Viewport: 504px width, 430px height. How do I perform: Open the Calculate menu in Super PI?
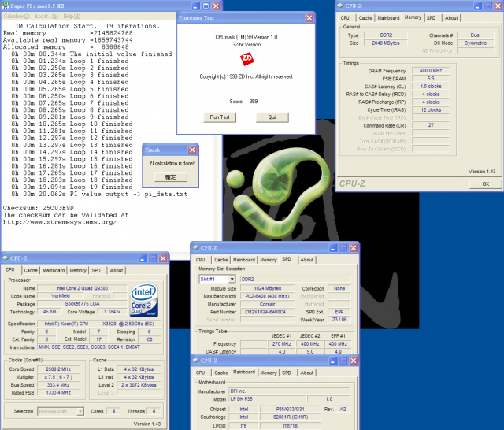click(x=17, y=16)
